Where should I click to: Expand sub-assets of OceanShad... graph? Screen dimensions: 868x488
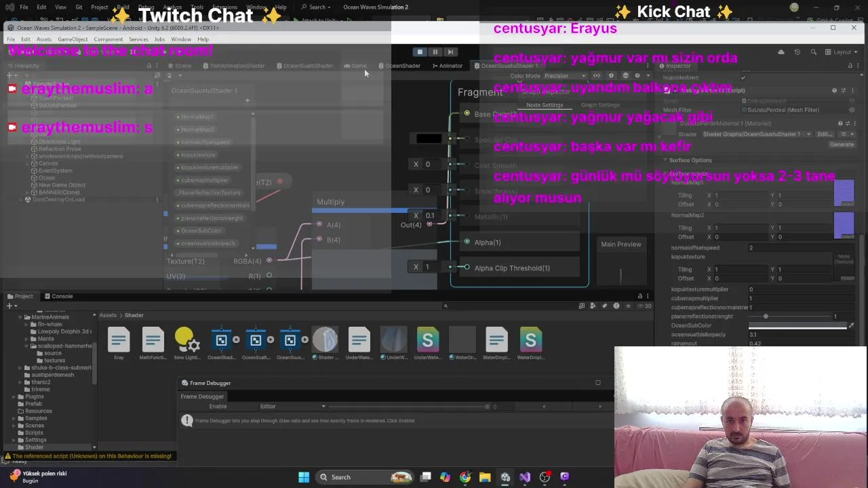[236, 340]
